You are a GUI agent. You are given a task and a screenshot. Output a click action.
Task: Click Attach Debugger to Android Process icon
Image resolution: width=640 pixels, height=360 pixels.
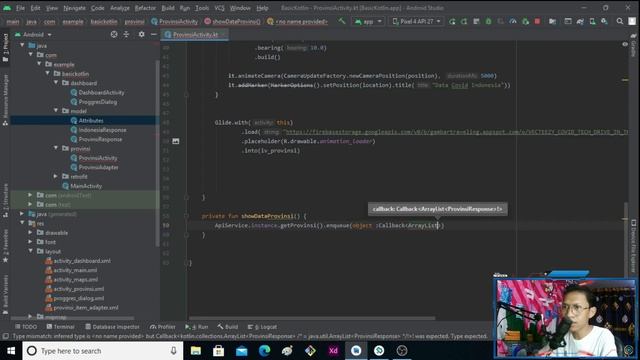click(x=525, y=21)
